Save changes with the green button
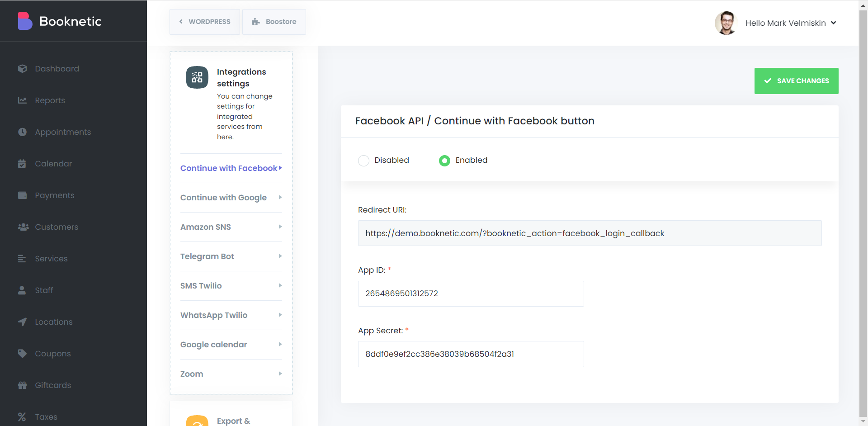 pyautogui.click(x=796, y=81)
